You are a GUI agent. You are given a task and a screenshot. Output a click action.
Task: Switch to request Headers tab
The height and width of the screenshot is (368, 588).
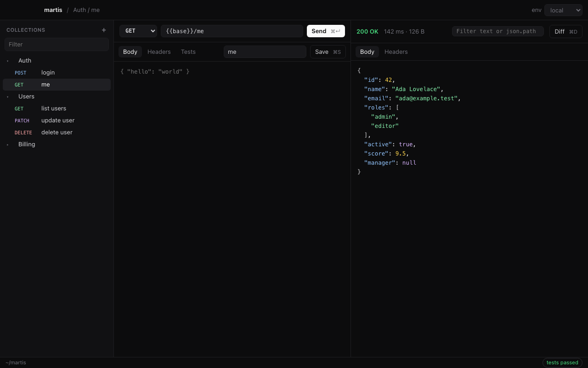159,52
